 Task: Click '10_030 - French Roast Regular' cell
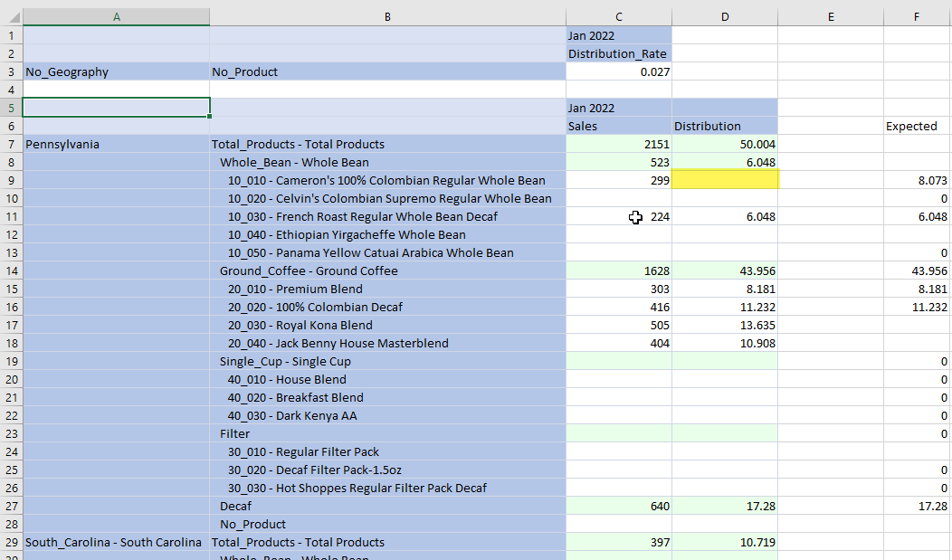(x=387, y=216)
